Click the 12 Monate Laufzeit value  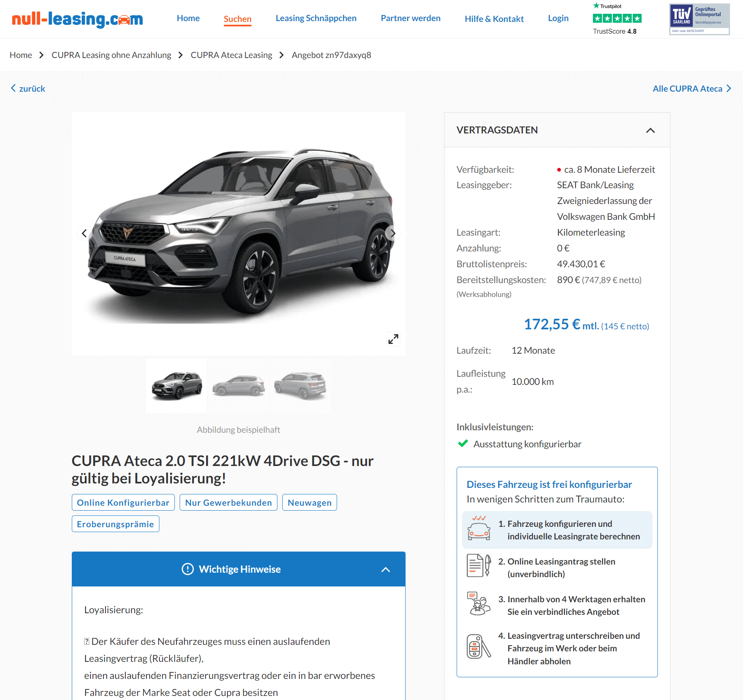(533, 350)
